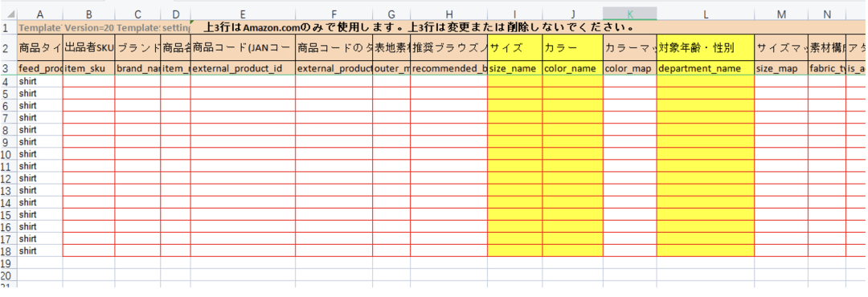Select column A header
Viewport: 868px width, 297px height.
pos(40,14)
